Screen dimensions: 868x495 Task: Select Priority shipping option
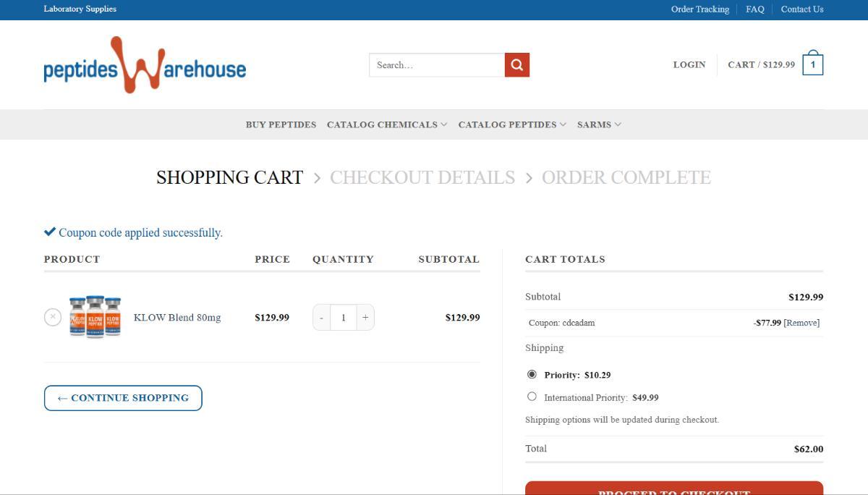[x=532, y=374]
